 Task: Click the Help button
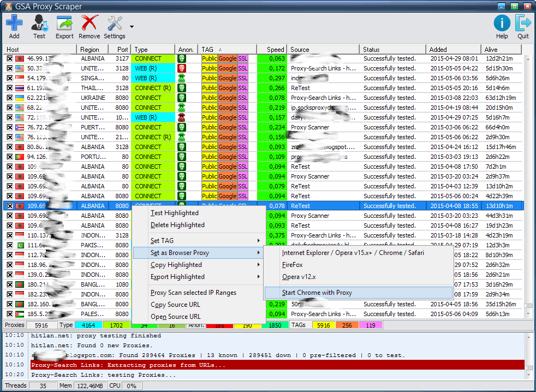[502, 24]
